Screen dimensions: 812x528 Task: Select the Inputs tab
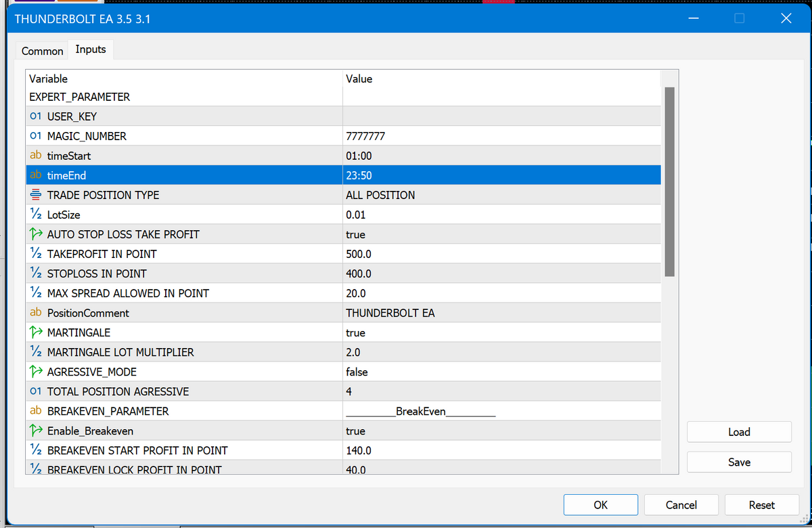[91, 49]
